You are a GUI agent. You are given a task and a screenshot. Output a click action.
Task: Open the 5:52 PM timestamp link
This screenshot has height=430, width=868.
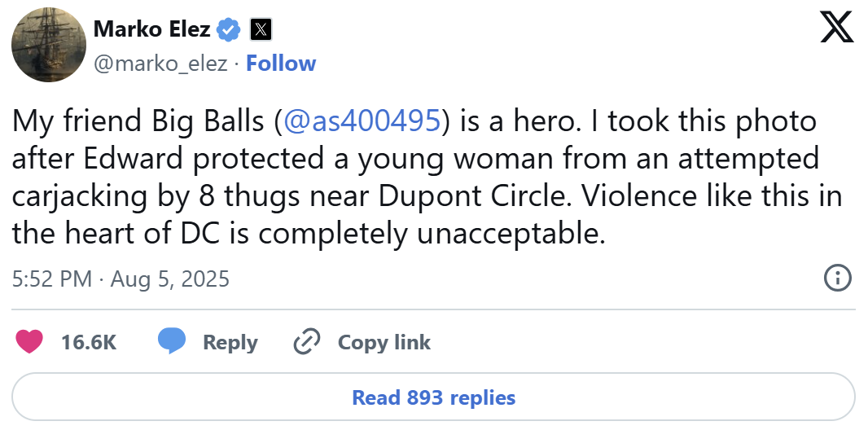51,279
